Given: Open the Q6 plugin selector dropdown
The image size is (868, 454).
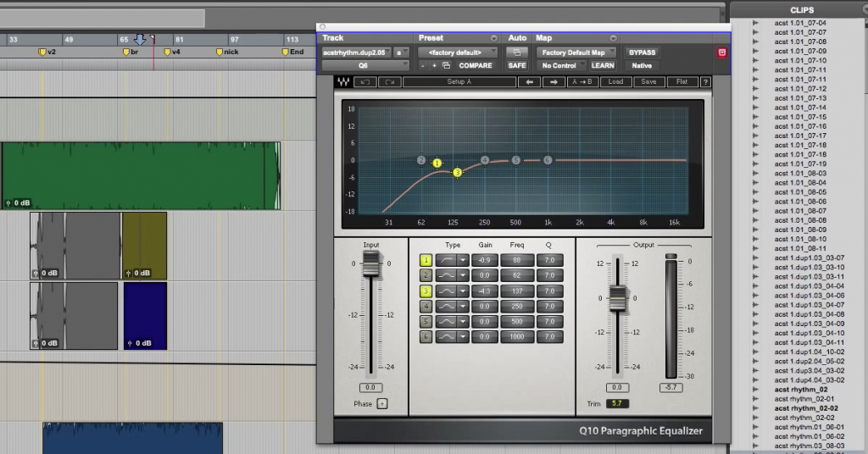Looking at the screenshot, I should (365, 66).
